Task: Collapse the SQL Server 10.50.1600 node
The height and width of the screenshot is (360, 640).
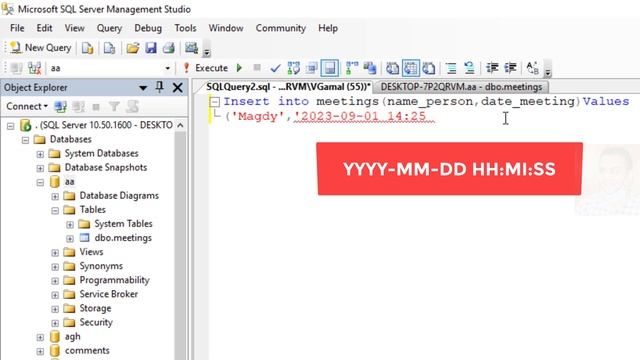Action: [x=11, y=126]
